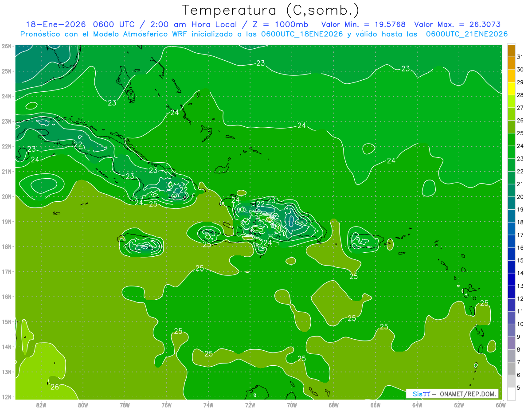Click the '72W' longitude axis label
This screenshot has height=411, width=532.
pos(250,405)
